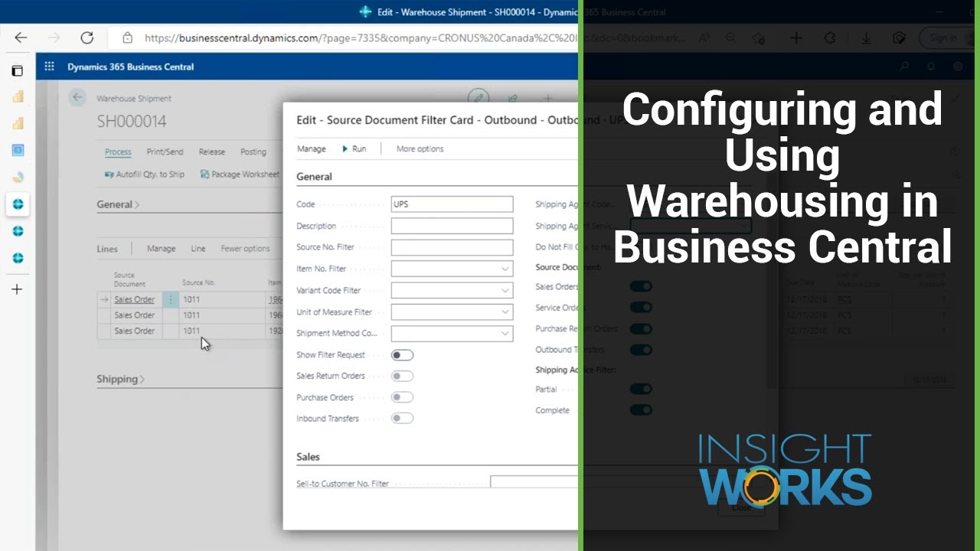
Task: Add a new tab with the sidebar plus
Action: [18, 289]
